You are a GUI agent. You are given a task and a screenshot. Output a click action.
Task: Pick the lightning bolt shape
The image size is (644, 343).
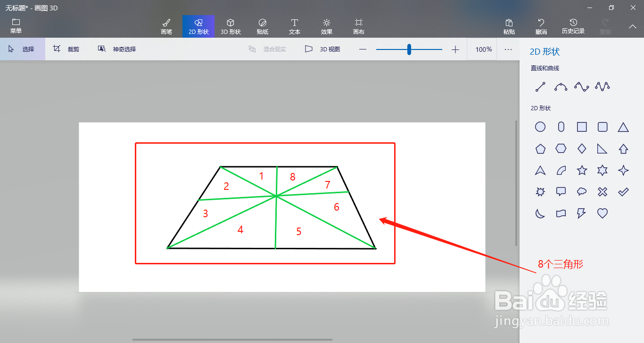coord(582,213)
